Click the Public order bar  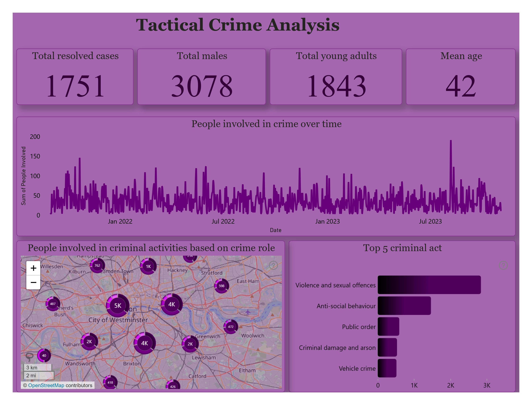388,327
